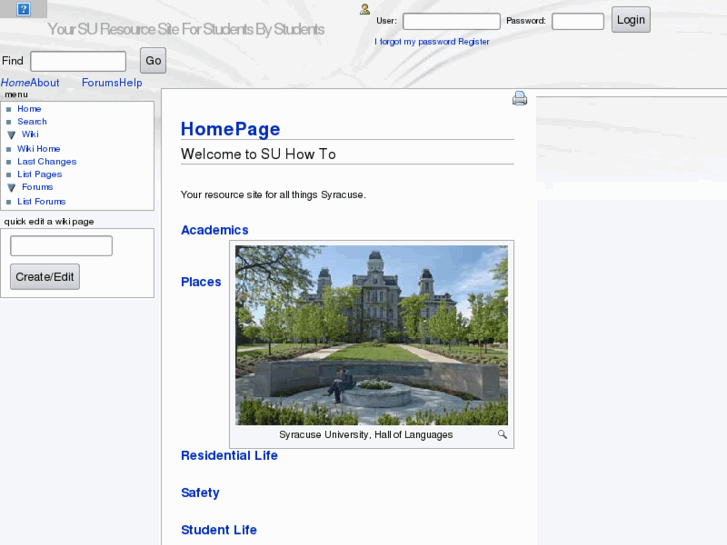727x545 pixels.
Task: Open the Register link
Action: pos(473,42)
